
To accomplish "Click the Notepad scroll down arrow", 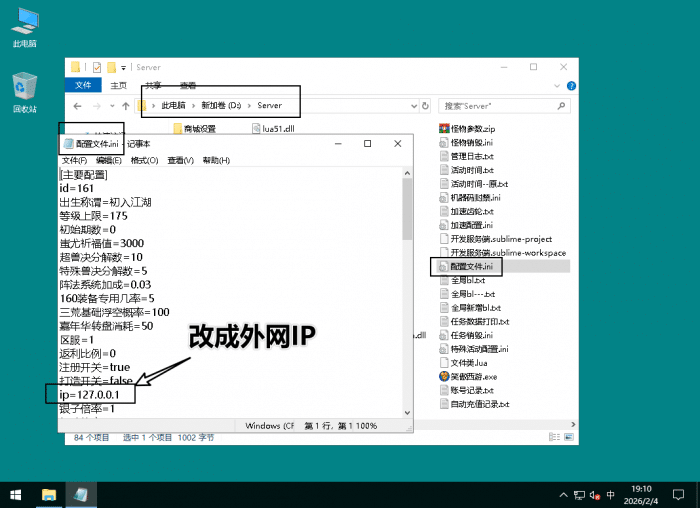I will [407, 412].
